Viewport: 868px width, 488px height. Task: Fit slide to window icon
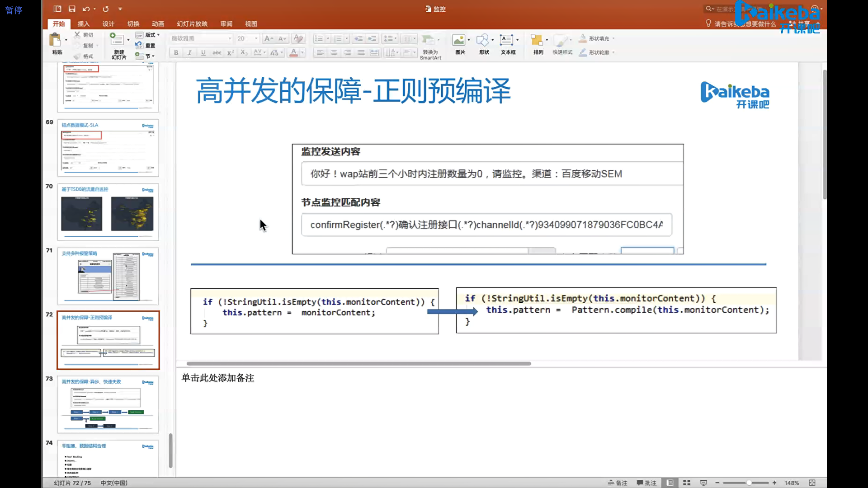(812, 483)
